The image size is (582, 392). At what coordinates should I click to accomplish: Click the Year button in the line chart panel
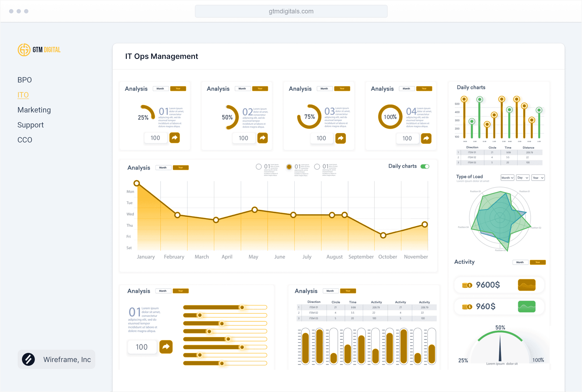click(x=181, y=168)
